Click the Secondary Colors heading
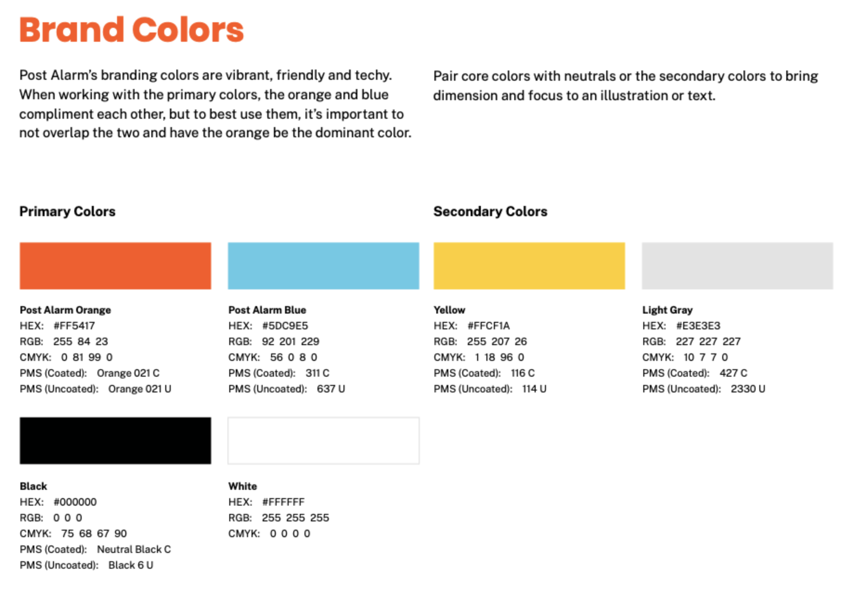 (490, 212)
